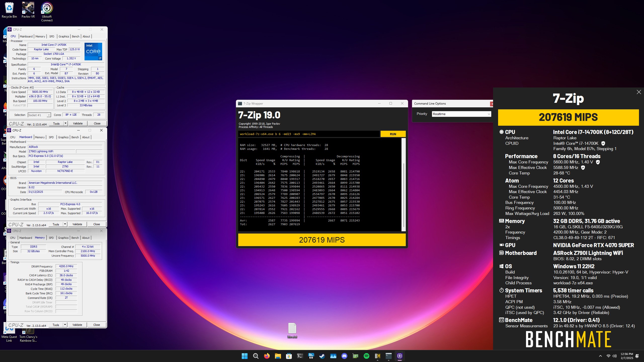
Task: Switch to Bench tab in top CPU-Z window
Action: click(x=75, y=36)
